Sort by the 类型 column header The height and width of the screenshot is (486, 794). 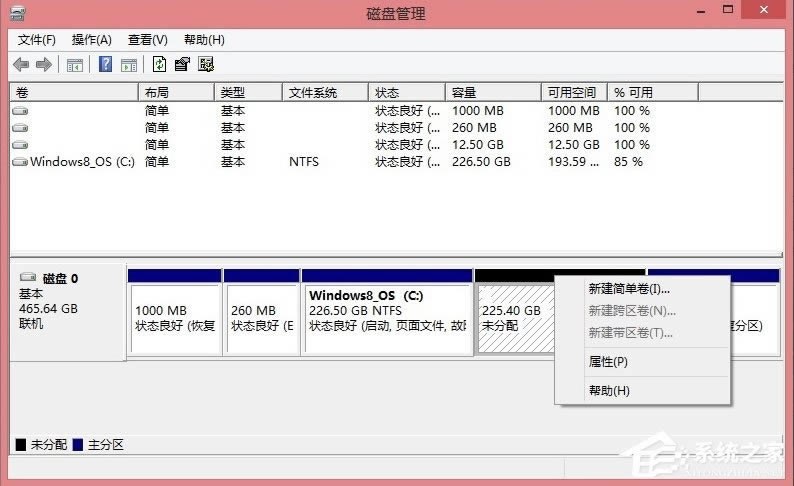click(248, 93)
